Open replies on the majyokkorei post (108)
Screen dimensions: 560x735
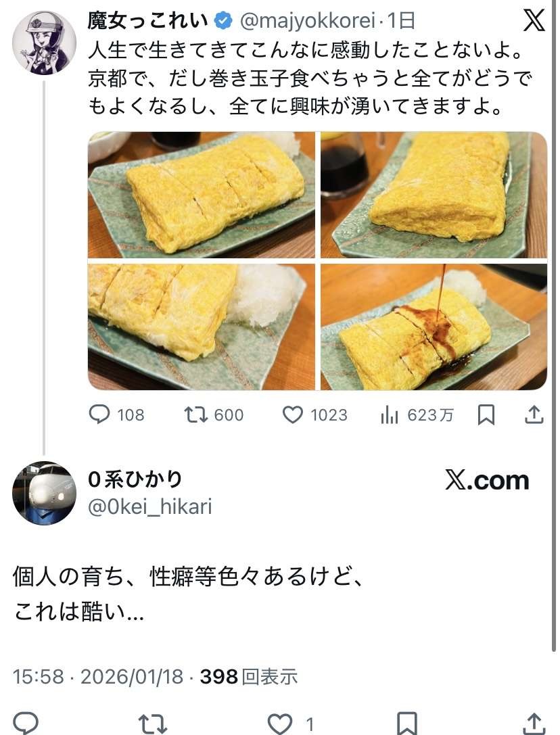pos(116,414)
